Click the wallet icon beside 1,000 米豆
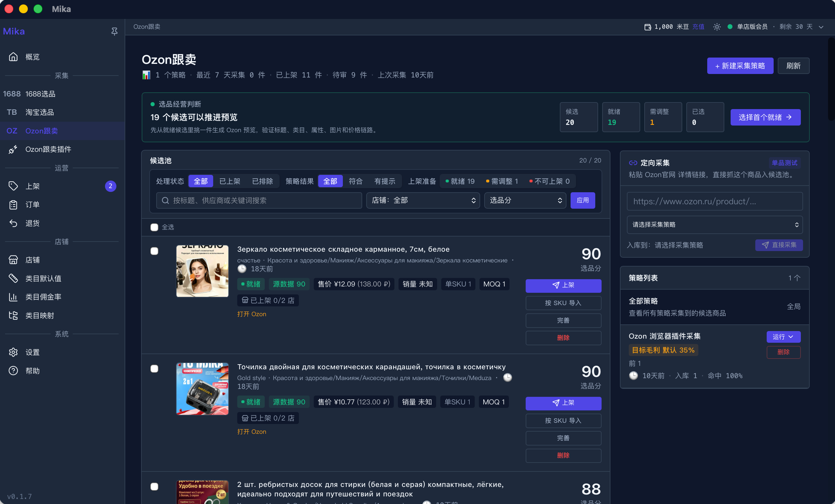The width and height of the screenshot is (835, 504). (x=647, y=27)
